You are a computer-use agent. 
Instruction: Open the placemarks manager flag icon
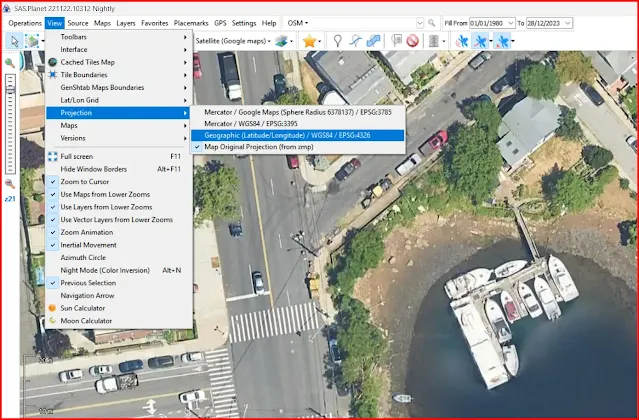[x=396, y=41]
